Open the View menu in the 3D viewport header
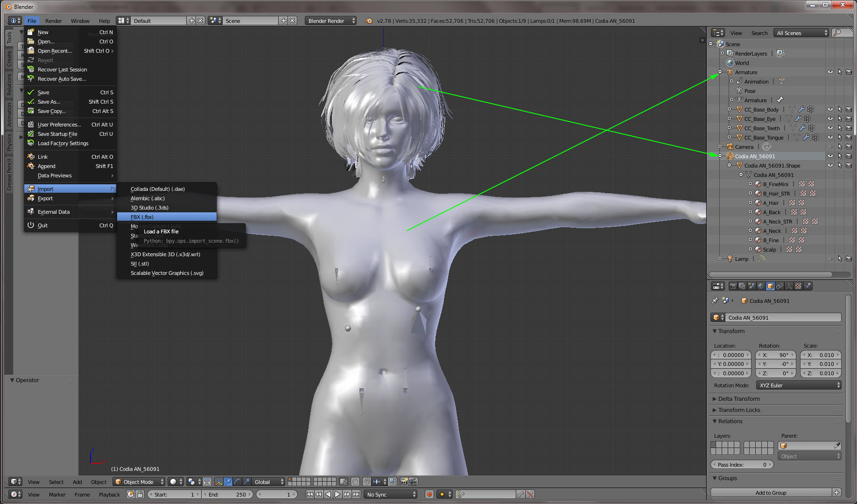 pos(34,482)
